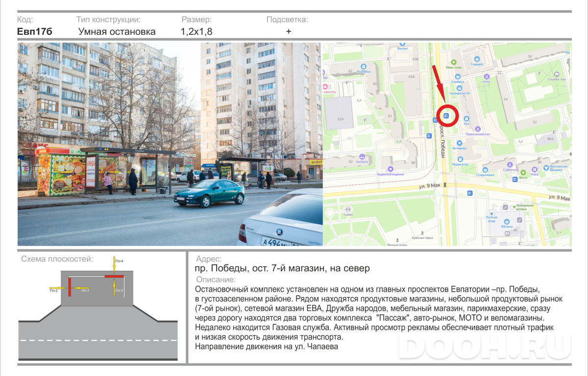Click the line Направление движения на ул. Чапаева
Screen dimensions: 588x376
coord(267,347)
